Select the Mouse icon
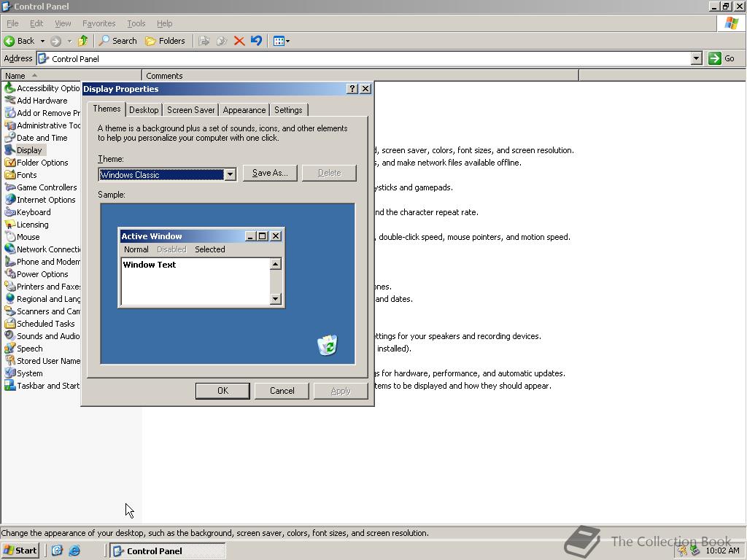The width and height of the screenshot is (747, 560). click(10, 237)
